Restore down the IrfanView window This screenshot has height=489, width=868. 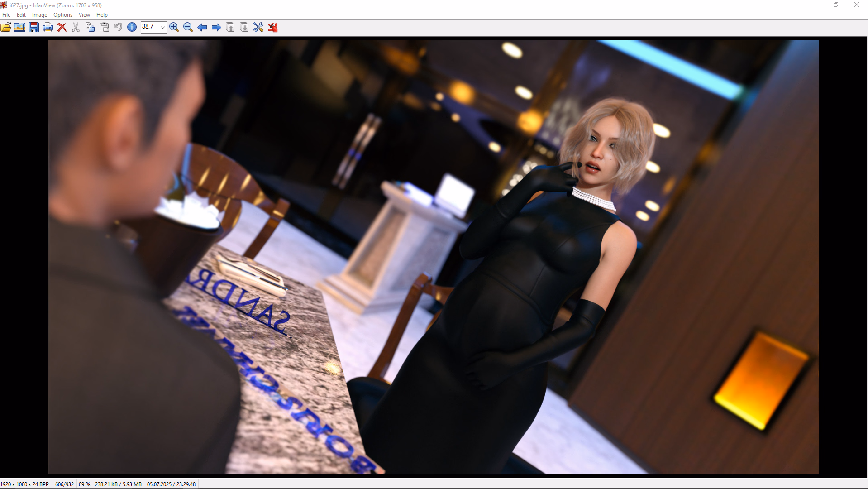[836, 5]
